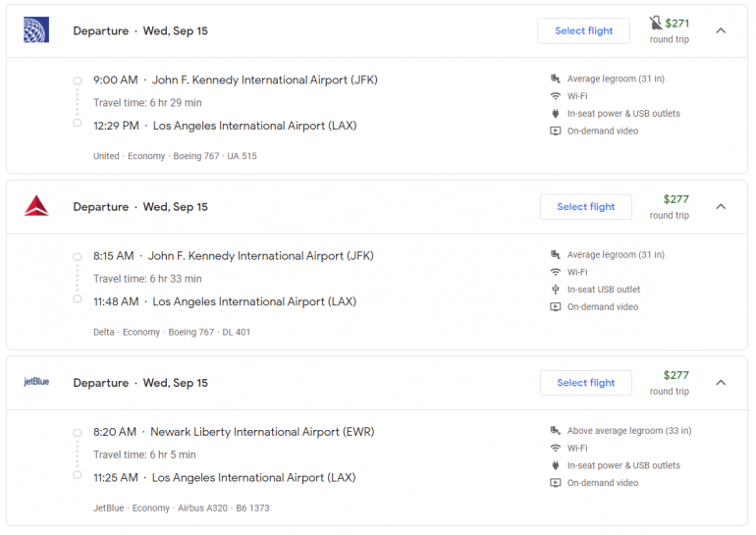
Task: Click the jetBlue airline logo
Action: [36, 382]
